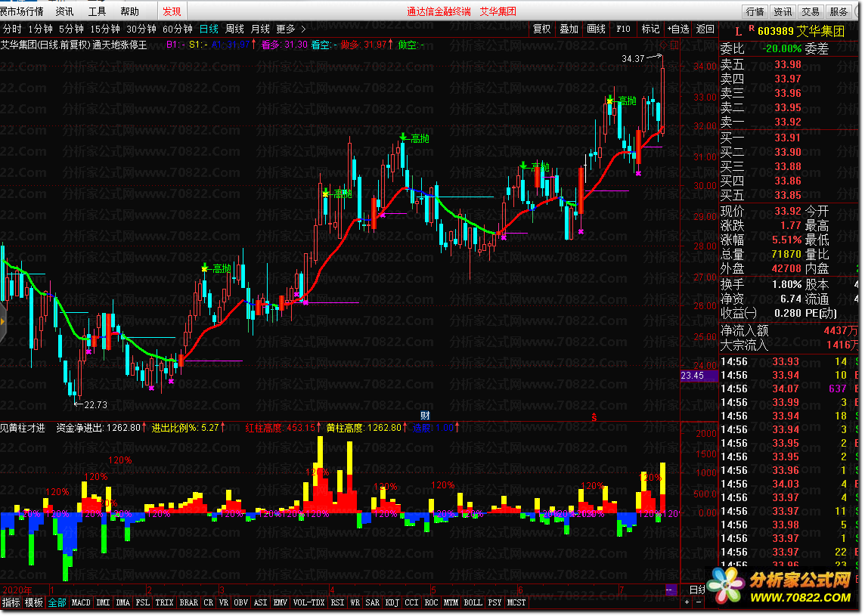The image size is (865, 616).
Task: Click the 卖五 33.98 quote row
Action: click(790, 64)
